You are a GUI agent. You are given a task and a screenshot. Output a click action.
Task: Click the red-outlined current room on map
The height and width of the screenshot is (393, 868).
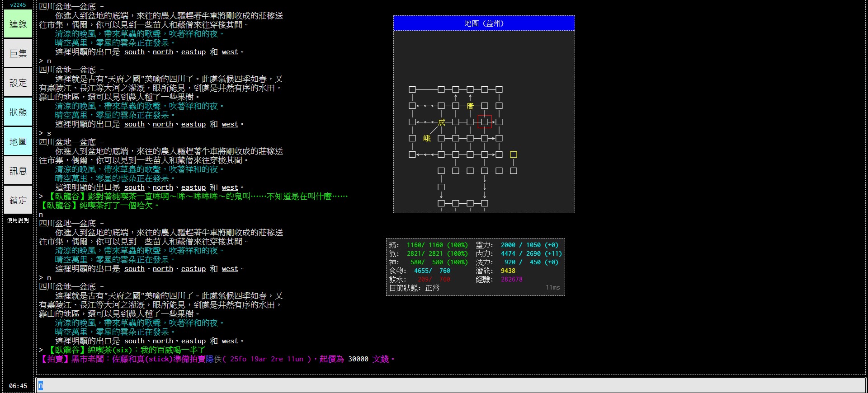[x=485, y=122]
